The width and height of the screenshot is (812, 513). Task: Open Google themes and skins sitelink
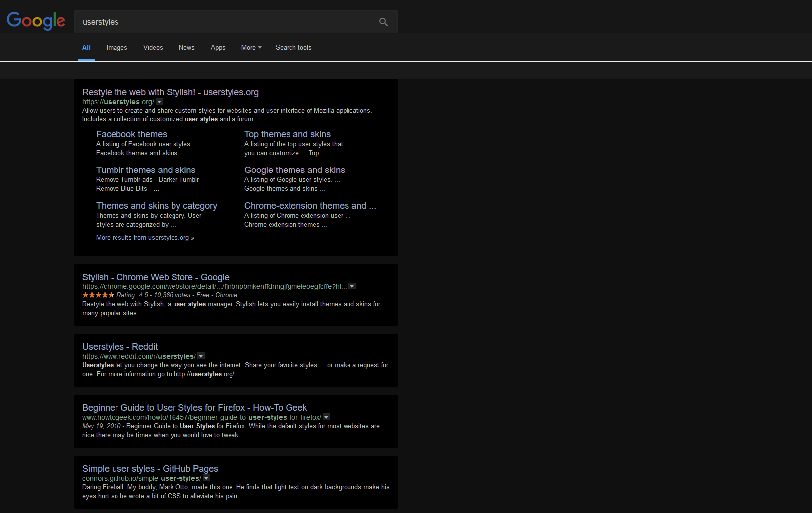tap(294, 170)
